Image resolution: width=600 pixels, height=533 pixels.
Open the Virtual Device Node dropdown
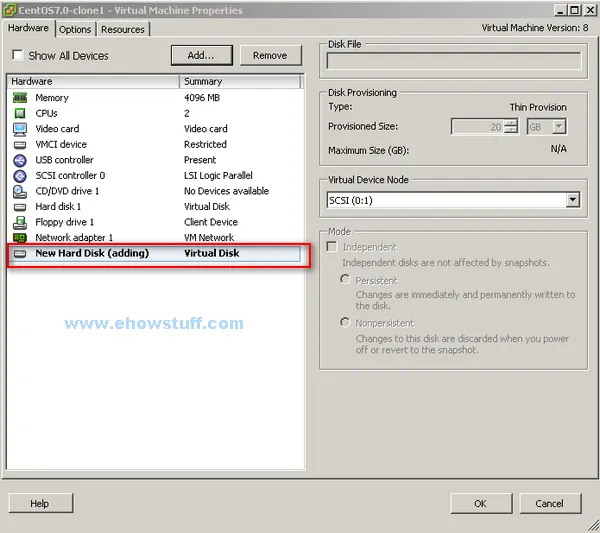[572, 200]
